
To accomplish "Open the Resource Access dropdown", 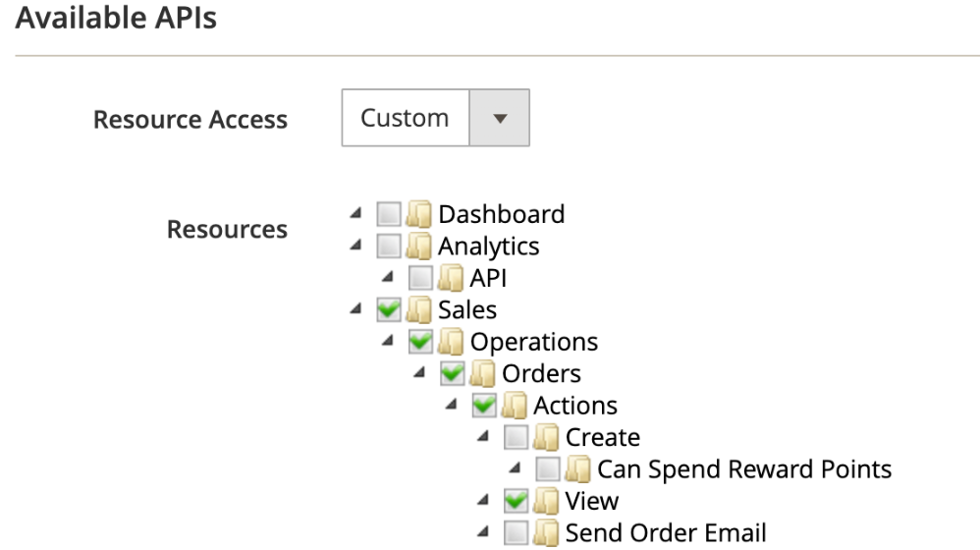I will 436,118.
